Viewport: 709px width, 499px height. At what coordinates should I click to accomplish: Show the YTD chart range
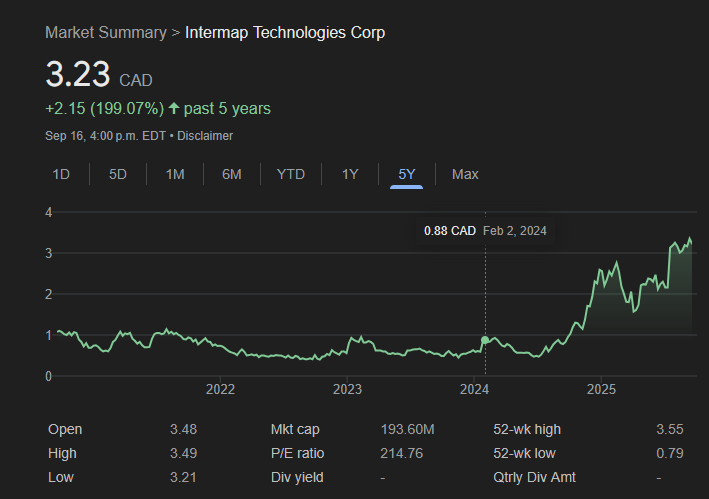(291, 174)
